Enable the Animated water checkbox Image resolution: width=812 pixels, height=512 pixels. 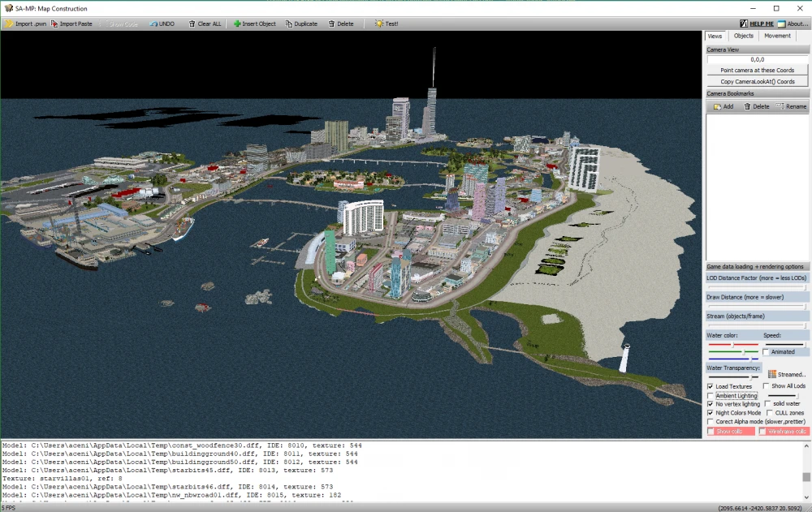(766, 352)
